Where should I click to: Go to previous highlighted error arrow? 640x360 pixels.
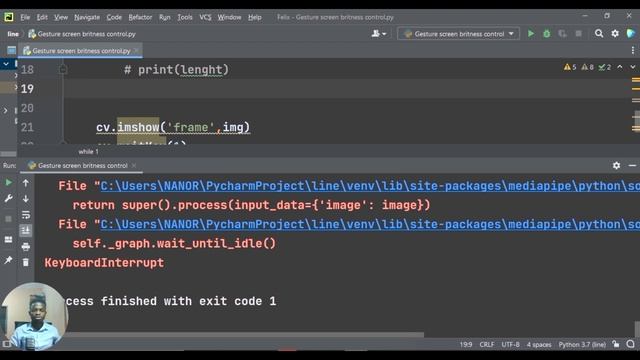[620, 67]
